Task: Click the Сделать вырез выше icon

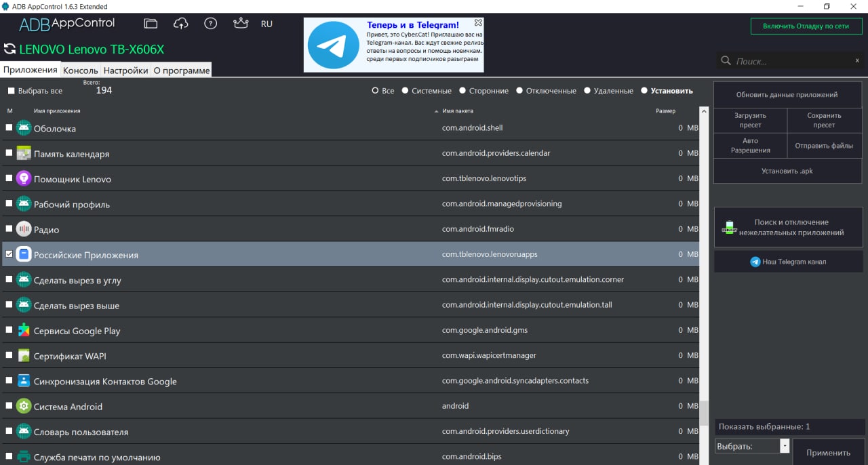Action: point(24,305)
